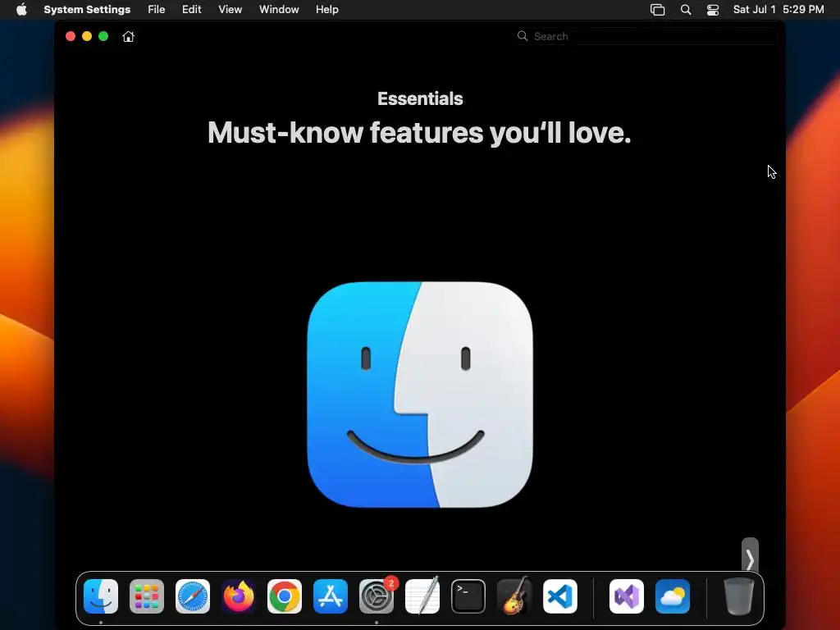This screenshot has width=840, height=630.
Task: Close the window with red button
Action: coord(71,36)
